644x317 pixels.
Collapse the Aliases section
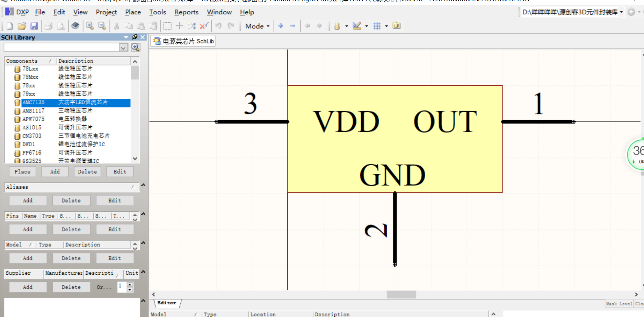(x=143, y=185)
